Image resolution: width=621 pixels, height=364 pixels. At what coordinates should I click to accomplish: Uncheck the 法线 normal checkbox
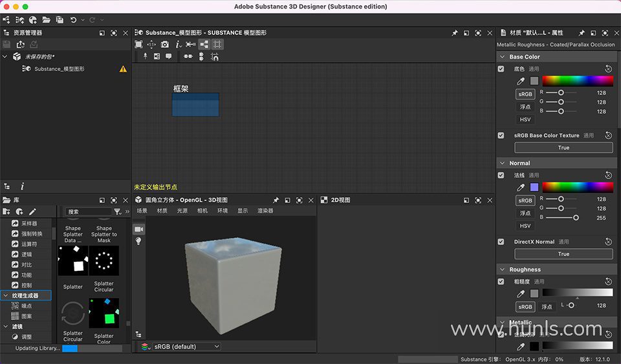click(501, 175)
